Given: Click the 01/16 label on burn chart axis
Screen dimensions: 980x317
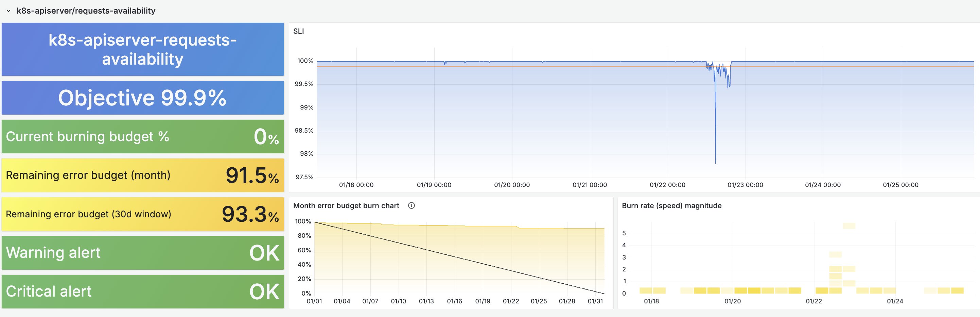Looking at the screenshot, I should point(454,301).
